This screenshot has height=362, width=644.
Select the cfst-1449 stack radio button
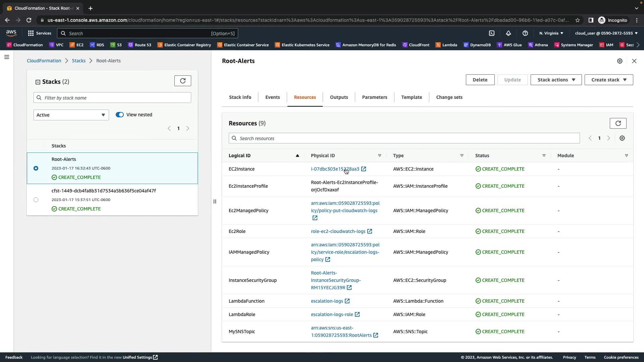click(x=36, y=200)
